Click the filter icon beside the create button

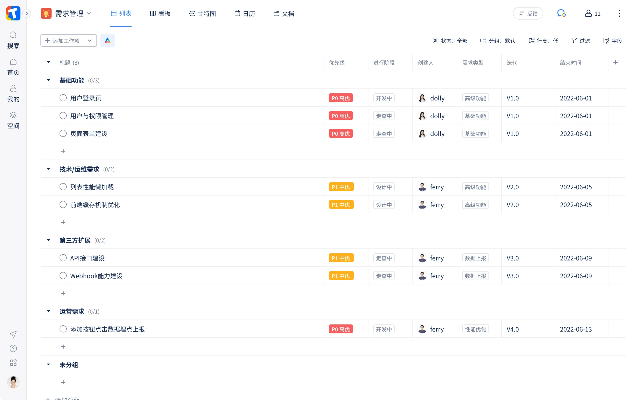[x=108, y=41]
